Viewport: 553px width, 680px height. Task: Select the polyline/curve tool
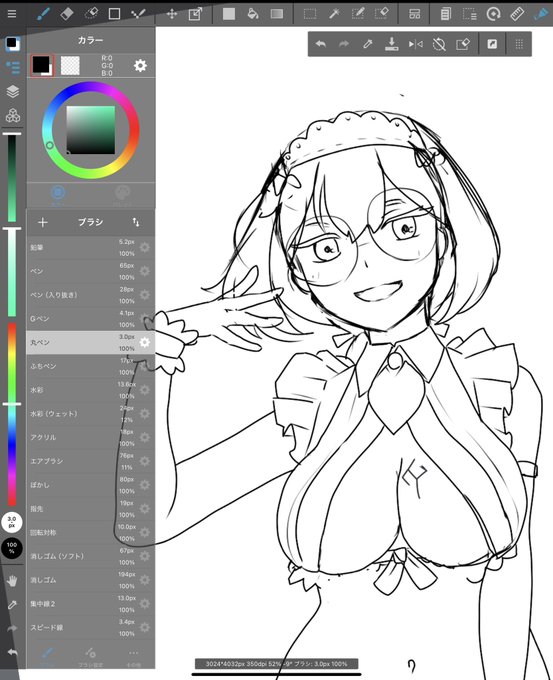click(x=138, y=14)
